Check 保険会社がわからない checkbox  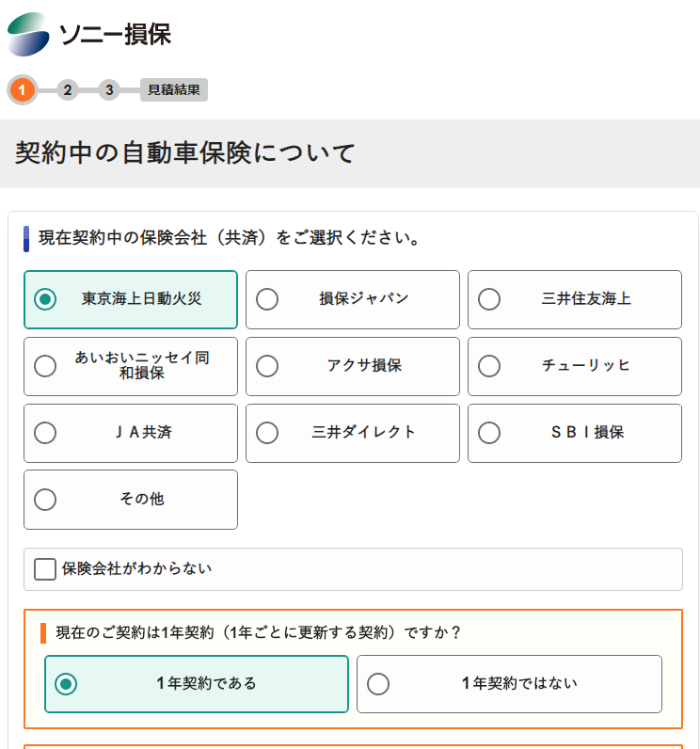click(x=45, y=569)
